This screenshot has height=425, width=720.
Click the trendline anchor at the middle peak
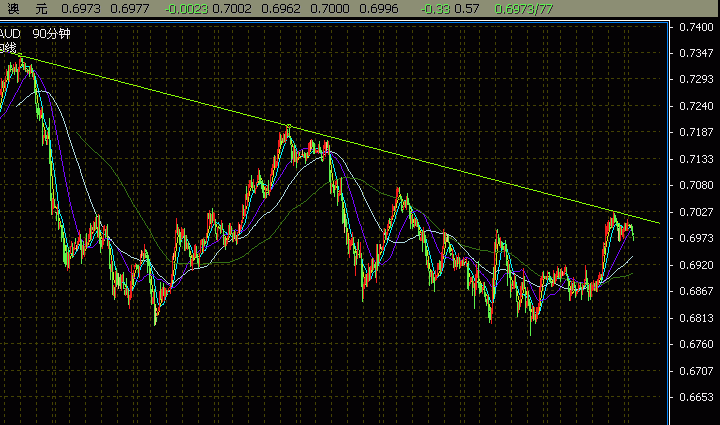[x=288, y=126]
